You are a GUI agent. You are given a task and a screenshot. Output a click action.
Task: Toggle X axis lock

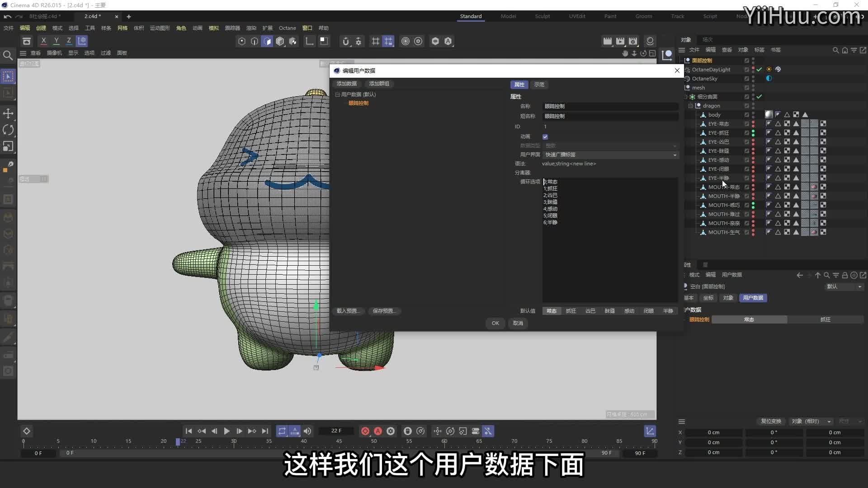[43, 41]
